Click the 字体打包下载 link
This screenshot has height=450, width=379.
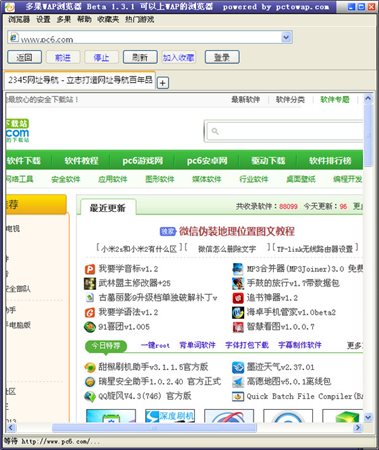coord(247,345)
